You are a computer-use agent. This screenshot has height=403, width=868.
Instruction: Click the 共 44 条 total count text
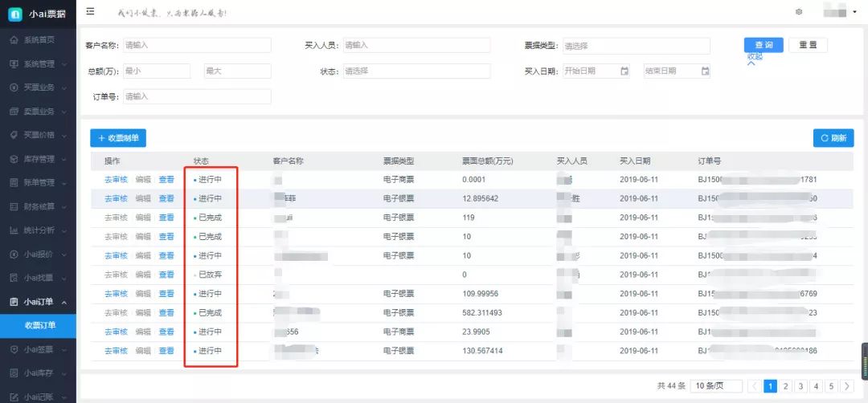[671, 386]
